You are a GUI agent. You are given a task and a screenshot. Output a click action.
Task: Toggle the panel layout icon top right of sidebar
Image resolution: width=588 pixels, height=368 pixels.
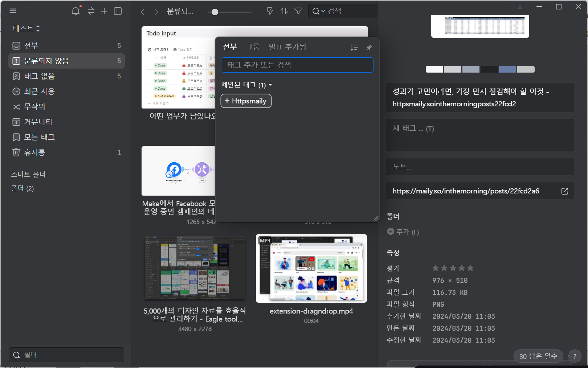(118, 11)
